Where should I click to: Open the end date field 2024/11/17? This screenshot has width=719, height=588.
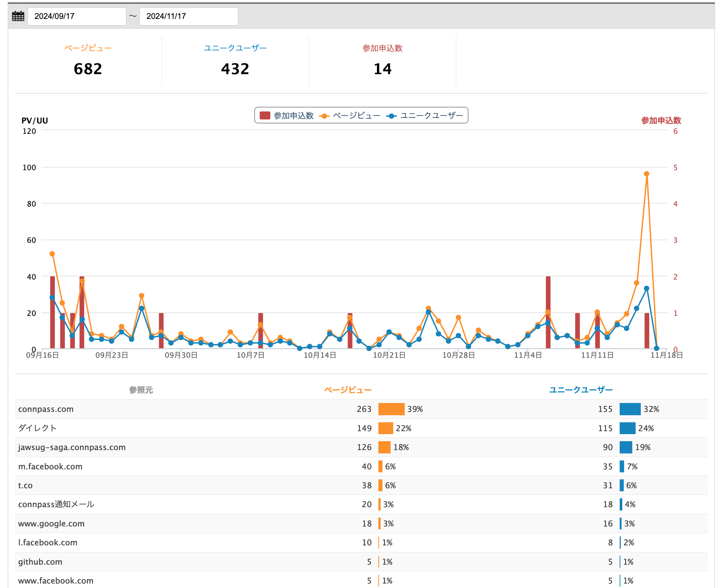pyautogui.click(x=189, y=16)
